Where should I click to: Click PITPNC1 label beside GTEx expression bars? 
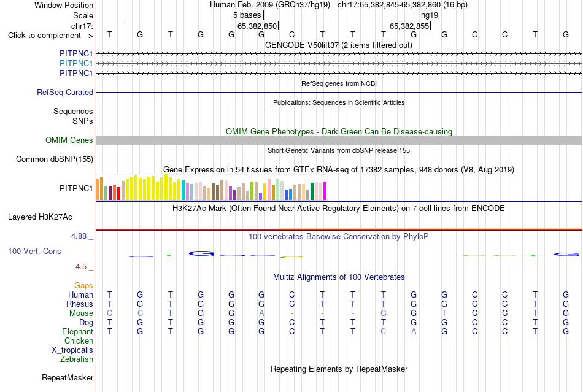pos(76,189)
